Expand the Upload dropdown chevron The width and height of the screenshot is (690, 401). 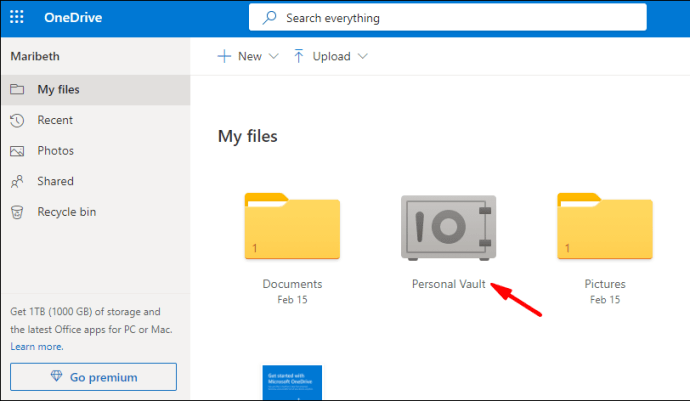[x=362, y=57]
